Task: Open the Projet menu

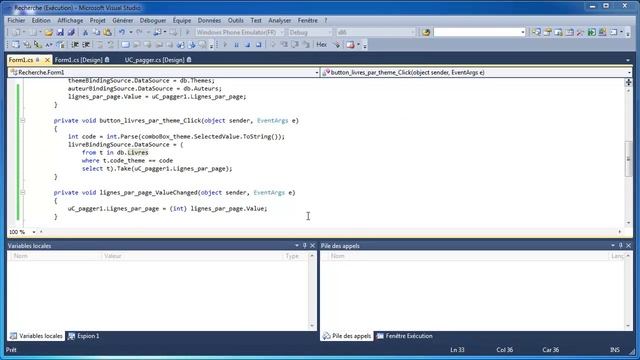Action: (x=98, y=20)
